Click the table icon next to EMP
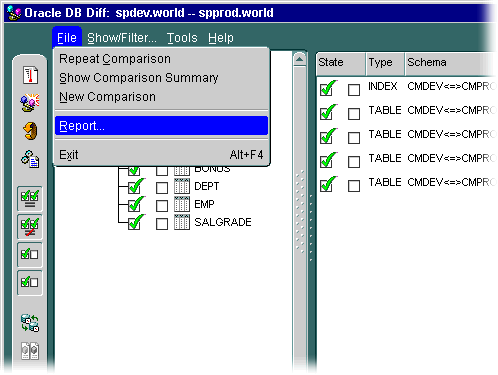 [x=182, y=204]
